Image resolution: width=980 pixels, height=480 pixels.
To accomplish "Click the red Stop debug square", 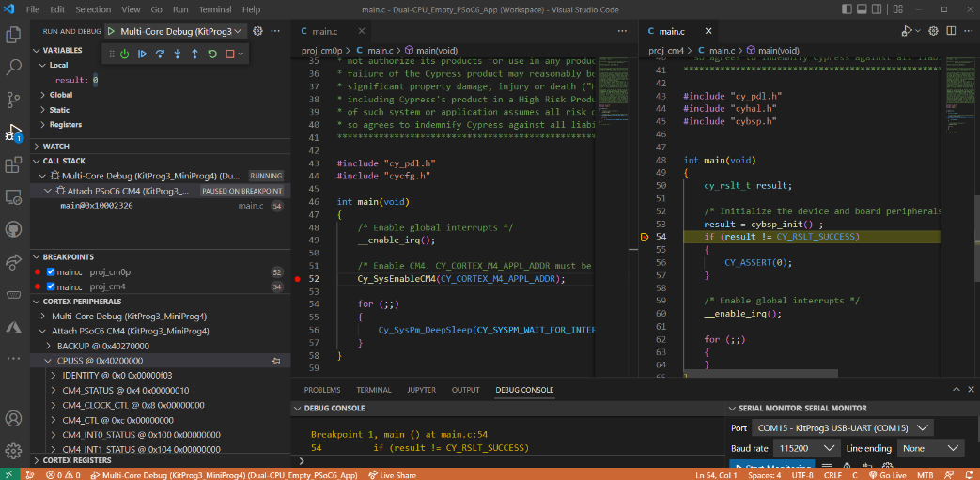I will point(229,54).
